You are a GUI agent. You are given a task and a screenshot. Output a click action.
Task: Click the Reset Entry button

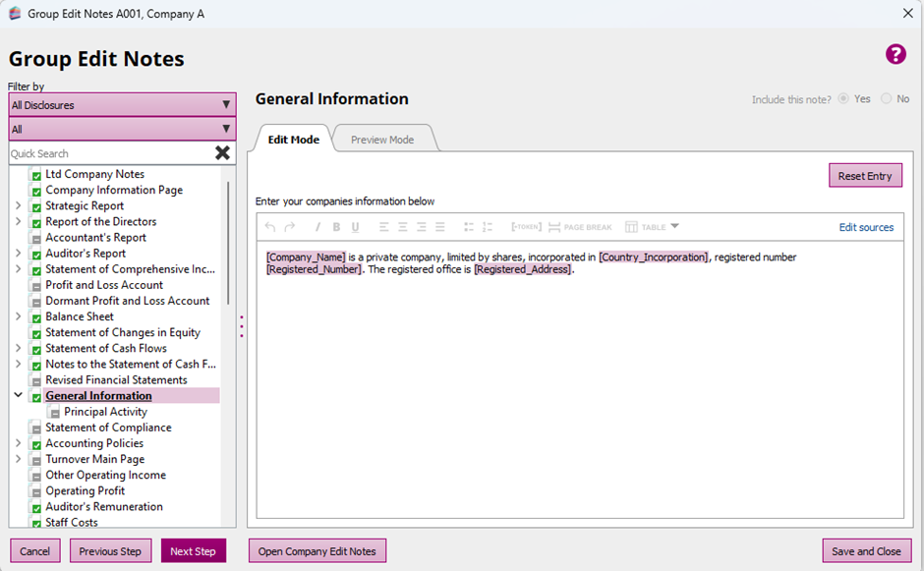pyautogui.click(x=865, y=176)
